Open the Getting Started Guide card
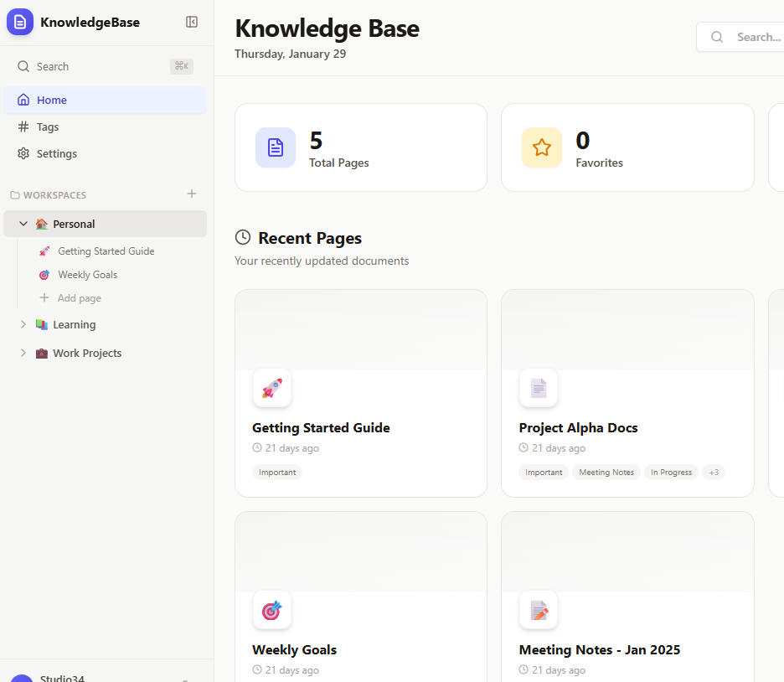Viewport: 784px width, 682px height. click(361, 394)
